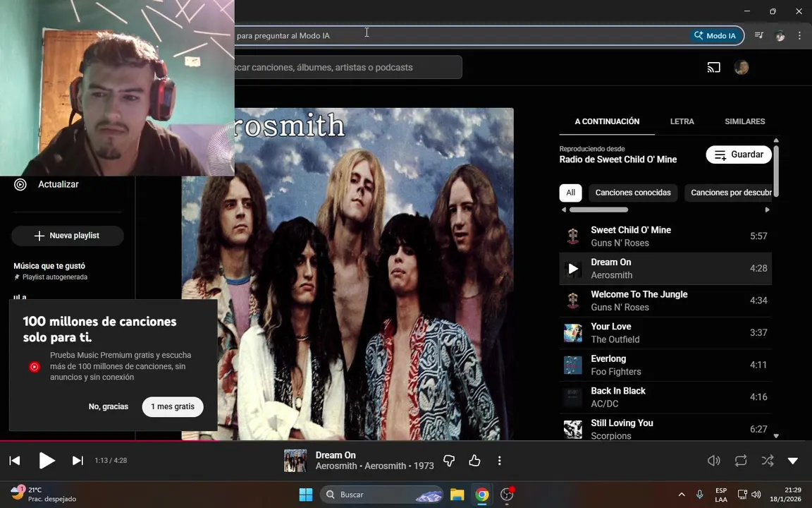Click the song progress bar
812x508 pixels.
(x=406, y=441)
